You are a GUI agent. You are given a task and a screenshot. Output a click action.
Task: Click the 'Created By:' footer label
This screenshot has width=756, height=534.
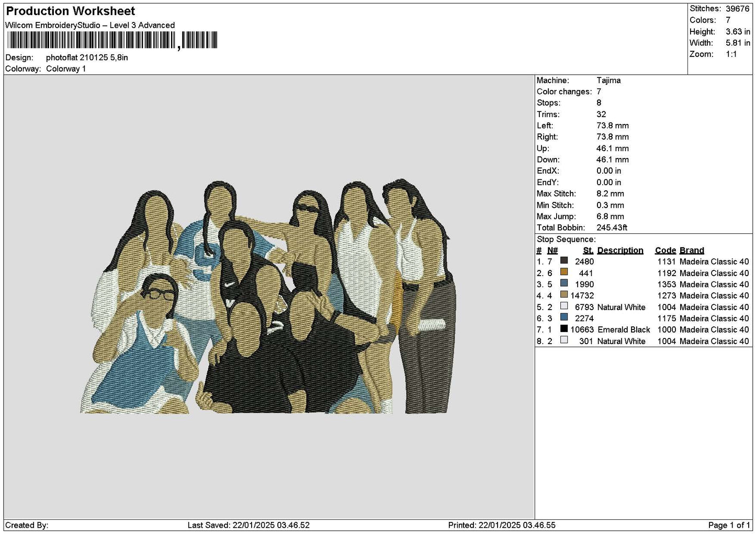coord(27,525)
